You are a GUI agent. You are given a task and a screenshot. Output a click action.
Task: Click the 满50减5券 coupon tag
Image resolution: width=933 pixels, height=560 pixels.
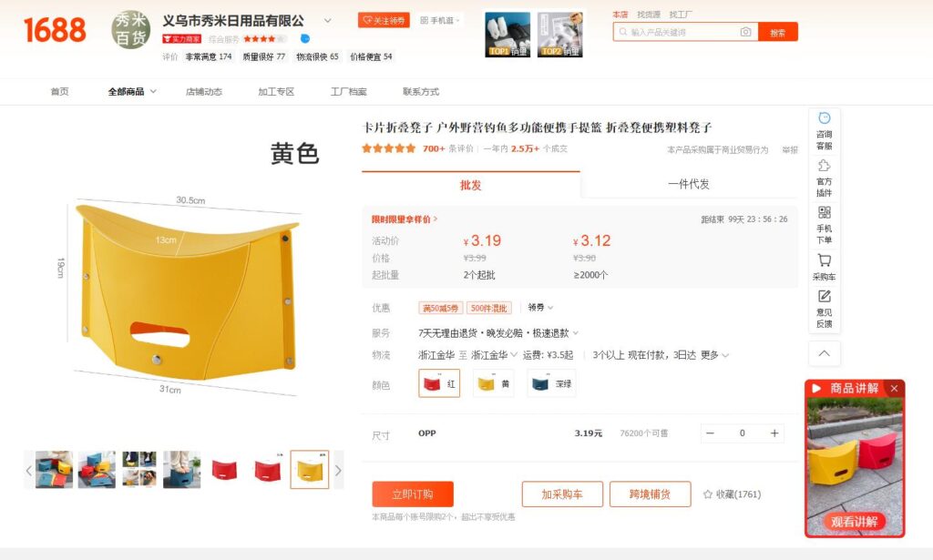[x=440, y=308]
